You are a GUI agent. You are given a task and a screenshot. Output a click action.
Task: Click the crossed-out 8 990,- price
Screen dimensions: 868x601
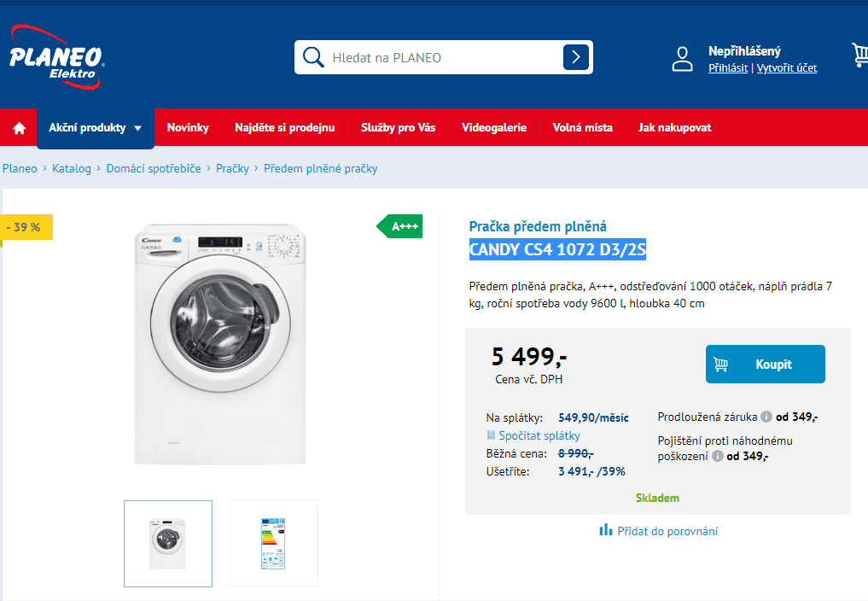tap(576, 453)
